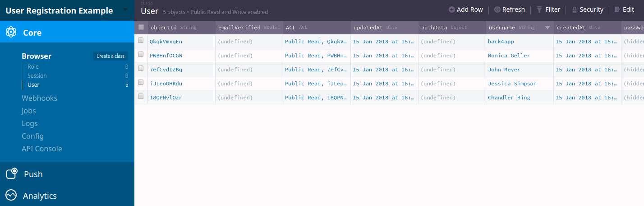Open the Push notification icon
The height and width of the screenshot is (206, 644).
pyautogui.click(x=11, y=174)
